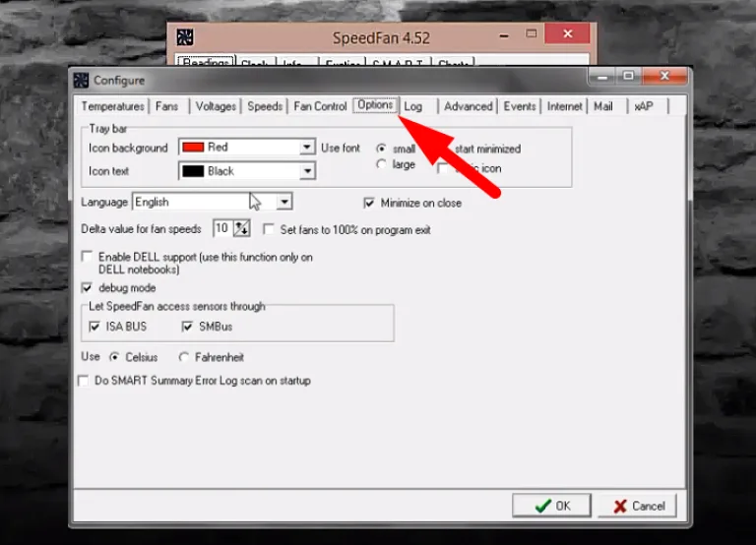Select the large font radio button
Screen dimensions: 756x545
pyautogui.click(x=381, y=164)
